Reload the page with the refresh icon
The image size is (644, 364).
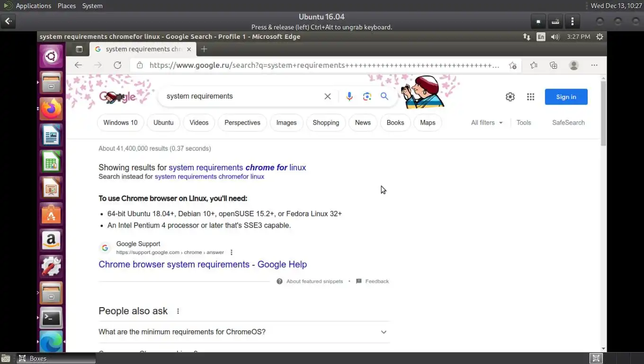[x=117, y=65]
